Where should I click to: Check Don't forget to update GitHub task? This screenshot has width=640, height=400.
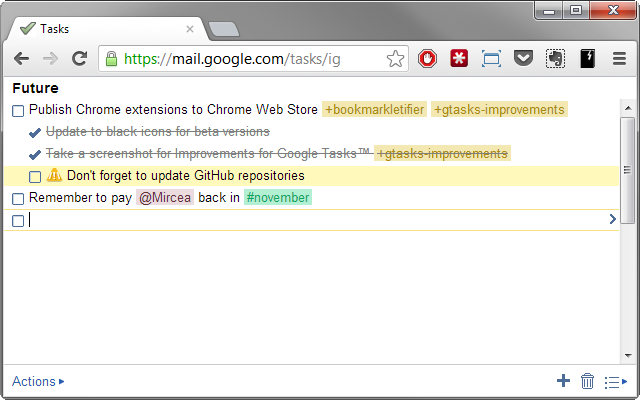pos(35,177)
